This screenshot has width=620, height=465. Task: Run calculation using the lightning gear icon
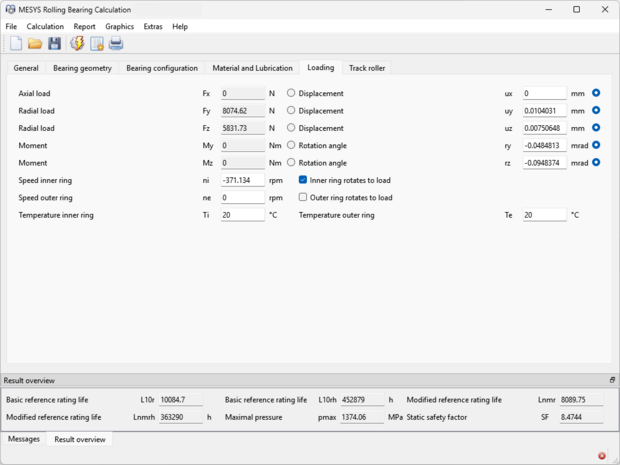[77, 43]
